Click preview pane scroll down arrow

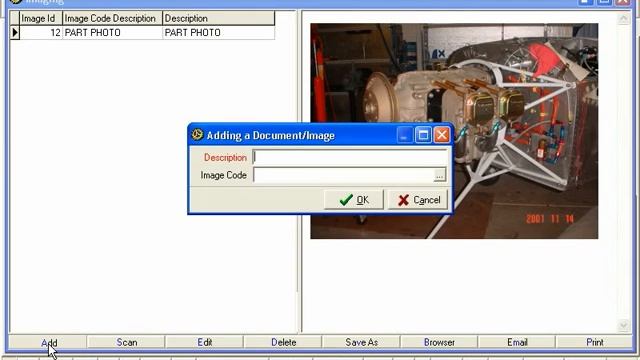pyautogui.click(x=623, y=326)
